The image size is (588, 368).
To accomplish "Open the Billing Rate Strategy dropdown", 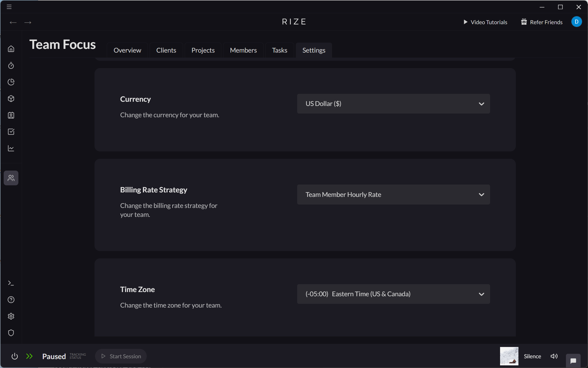I will tap(393, 195).
